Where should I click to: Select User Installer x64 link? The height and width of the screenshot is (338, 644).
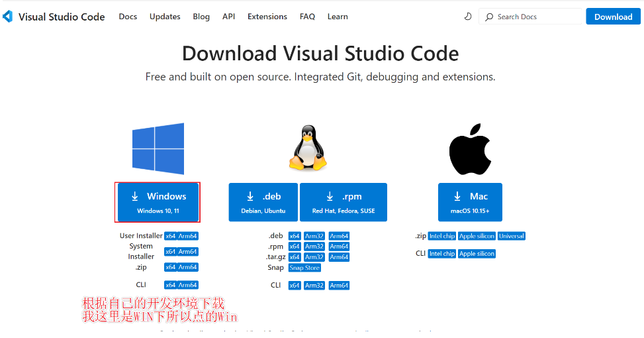click(171, 236)
